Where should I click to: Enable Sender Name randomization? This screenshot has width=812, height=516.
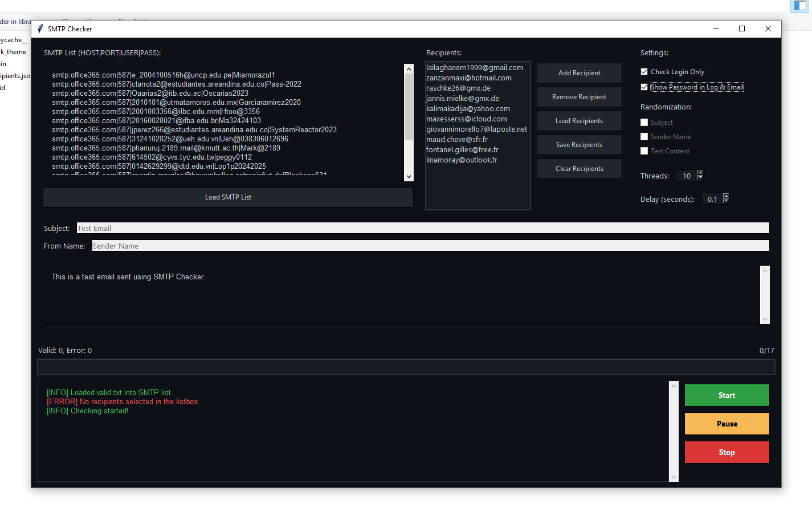644,137
